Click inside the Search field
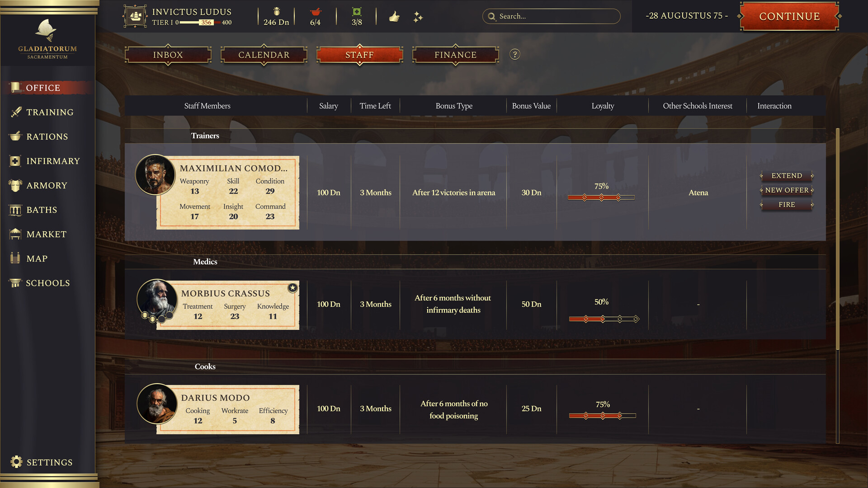 click(x=551, y=16)
